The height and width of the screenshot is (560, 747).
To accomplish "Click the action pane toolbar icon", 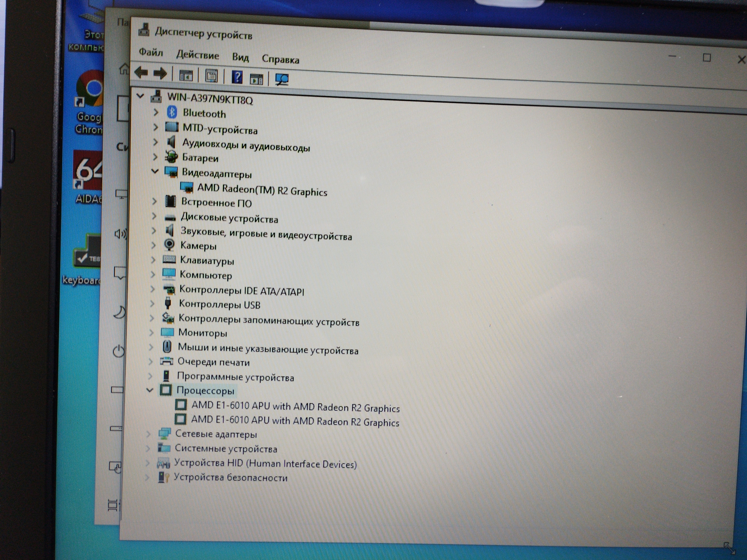I will click(256, 79).
